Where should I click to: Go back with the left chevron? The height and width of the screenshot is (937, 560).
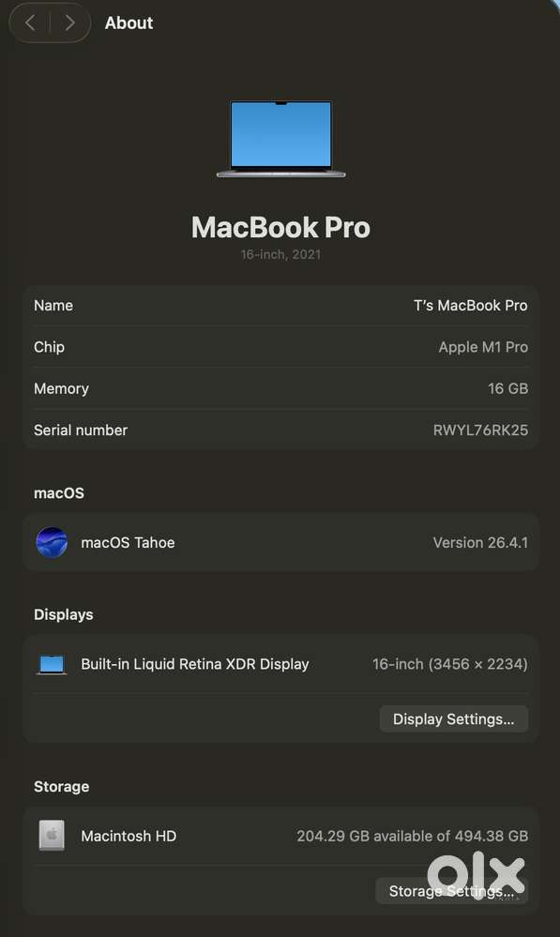click(x=30, y=23)
